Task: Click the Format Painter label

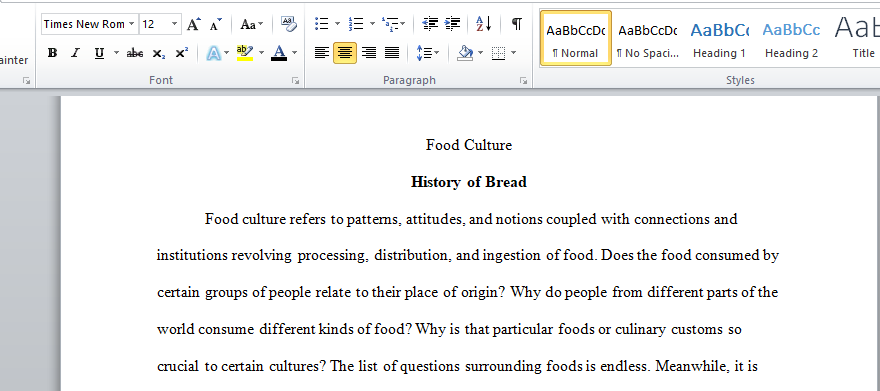Action: 14,60
